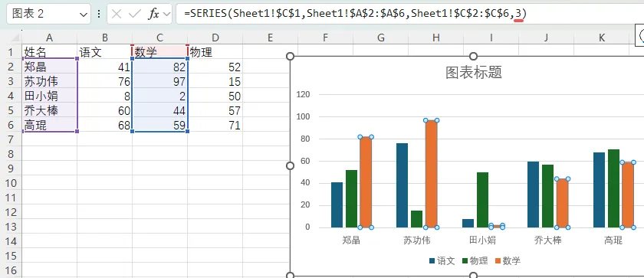Viewport: 644px width, 278px height.
Task: Click the blue 语文 bar for 乔大棒
Action: pyautogui.click(x=533, y=195)
